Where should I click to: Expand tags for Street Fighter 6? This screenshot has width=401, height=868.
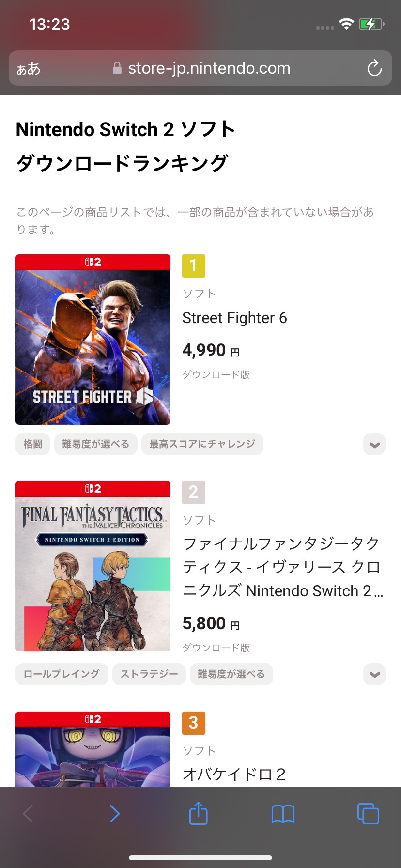(374, 445)
